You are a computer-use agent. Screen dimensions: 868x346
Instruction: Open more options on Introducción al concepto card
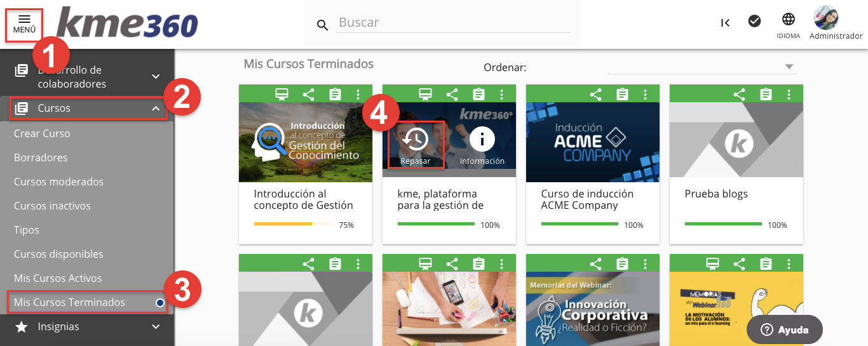point(358,95)
